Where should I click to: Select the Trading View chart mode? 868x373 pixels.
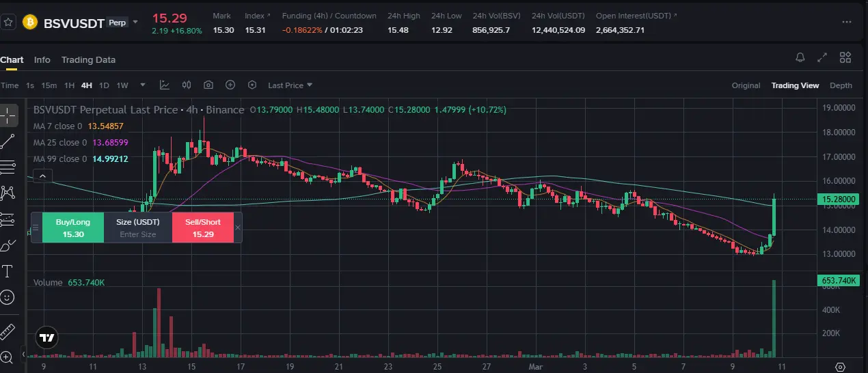795,85
